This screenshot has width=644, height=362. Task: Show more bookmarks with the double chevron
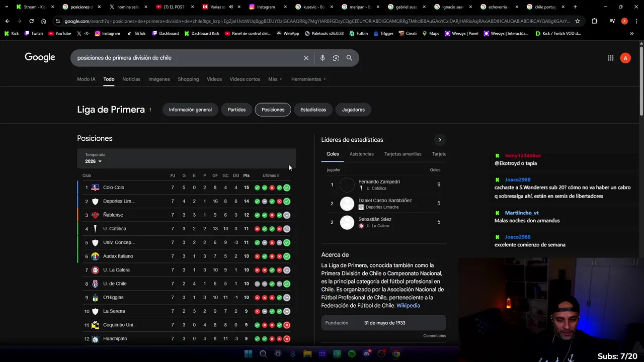(x=632, y=33)
